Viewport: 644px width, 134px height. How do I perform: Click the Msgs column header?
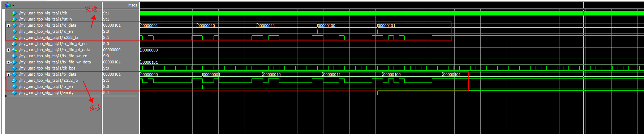(x=133, y=5)
